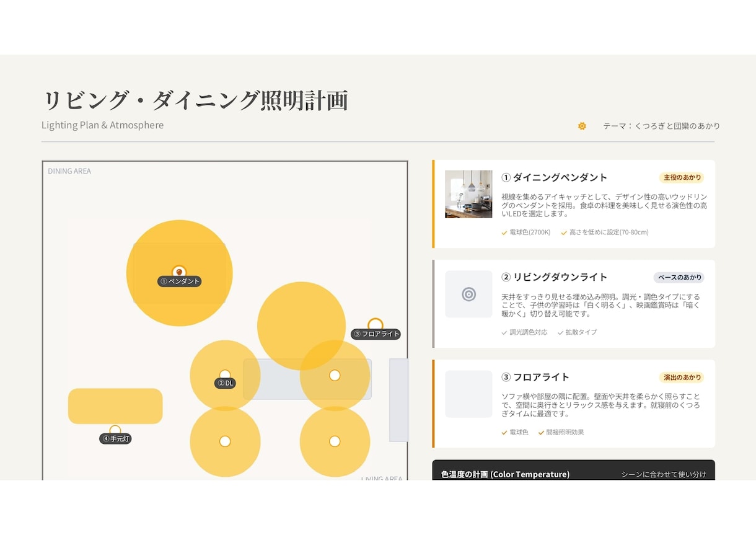Click the ② リビングダウンライト heading
Screen dimensions: 756x535
point(555,277)
